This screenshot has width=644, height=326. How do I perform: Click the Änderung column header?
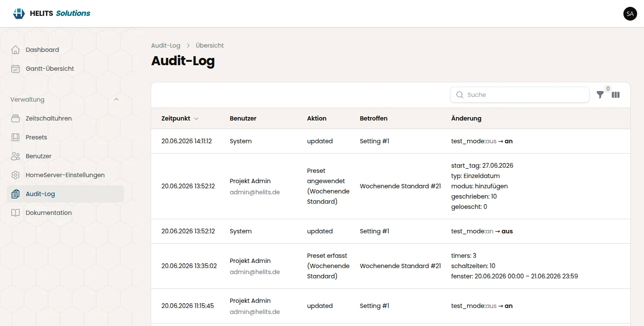tap(466, 118)
